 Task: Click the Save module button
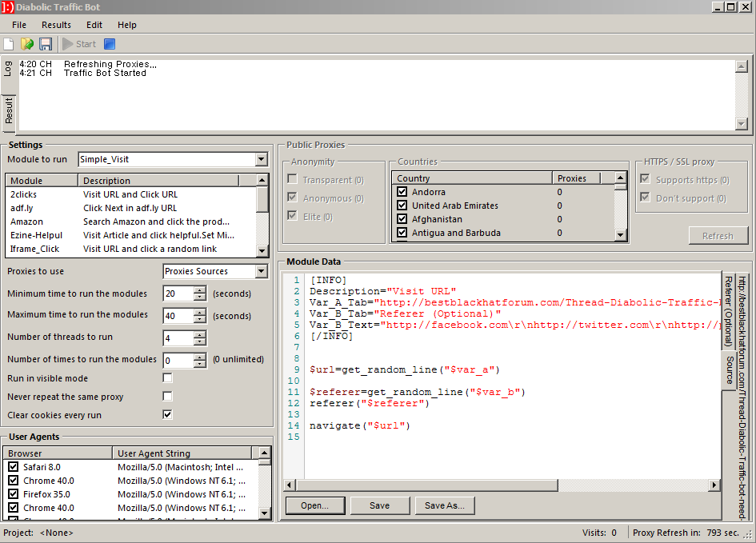tap(380, 505)
